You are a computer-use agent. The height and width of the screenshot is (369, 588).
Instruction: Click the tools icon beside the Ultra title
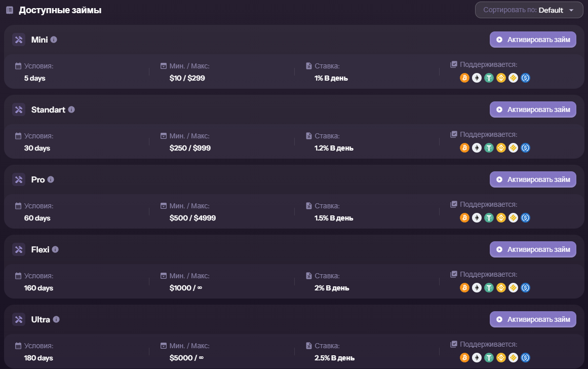19,319
